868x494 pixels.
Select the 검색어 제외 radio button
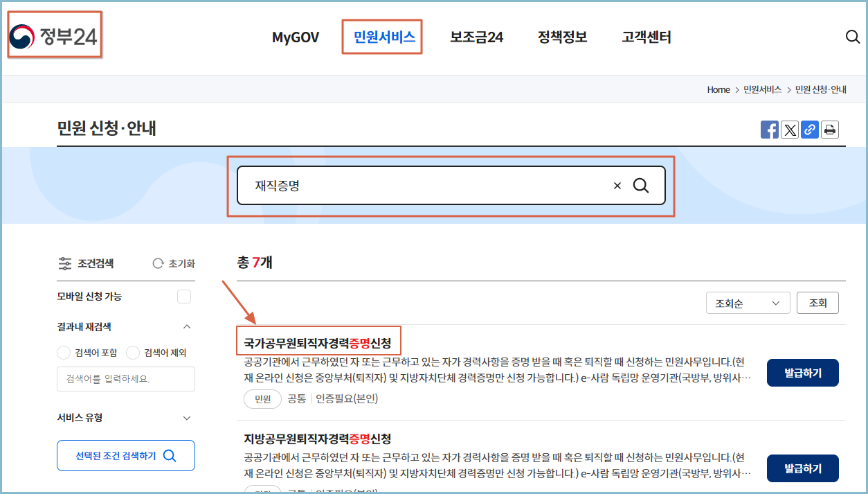[x=133, y=352]
